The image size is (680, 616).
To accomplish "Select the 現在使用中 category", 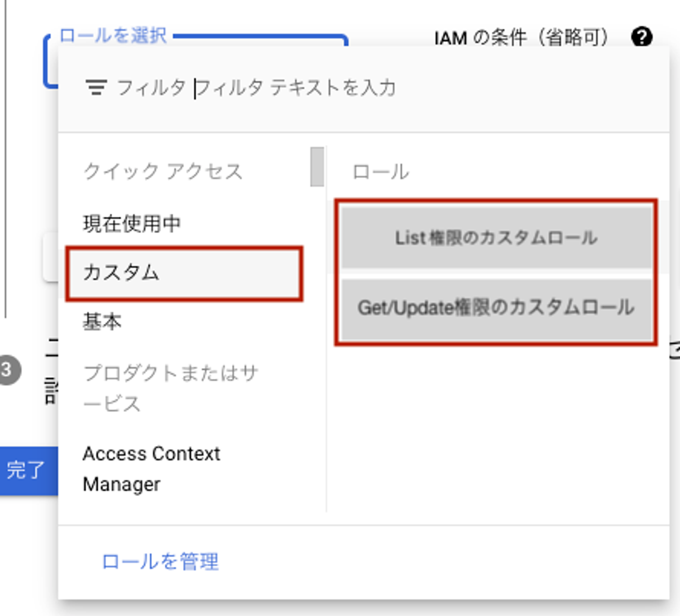I will pos(132,224).
